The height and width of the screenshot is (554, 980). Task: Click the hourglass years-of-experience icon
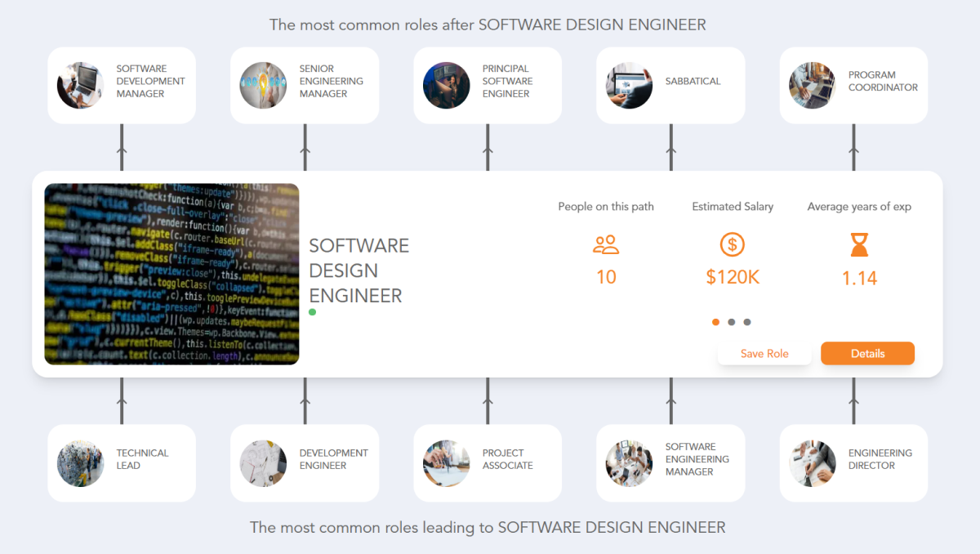tap(858, 245)
